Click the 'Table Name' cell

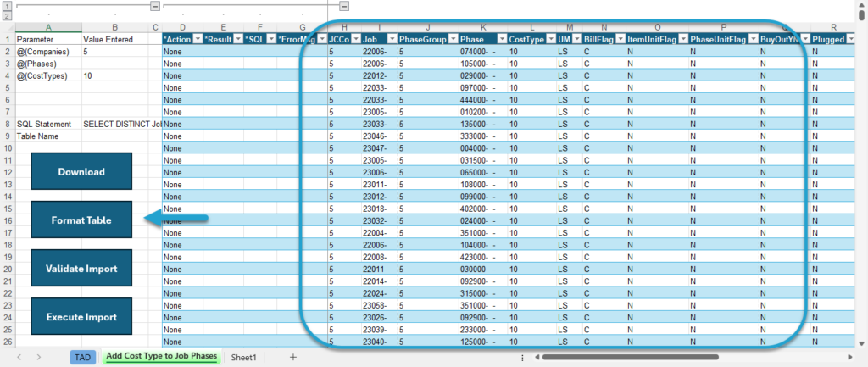click(48, 136)
